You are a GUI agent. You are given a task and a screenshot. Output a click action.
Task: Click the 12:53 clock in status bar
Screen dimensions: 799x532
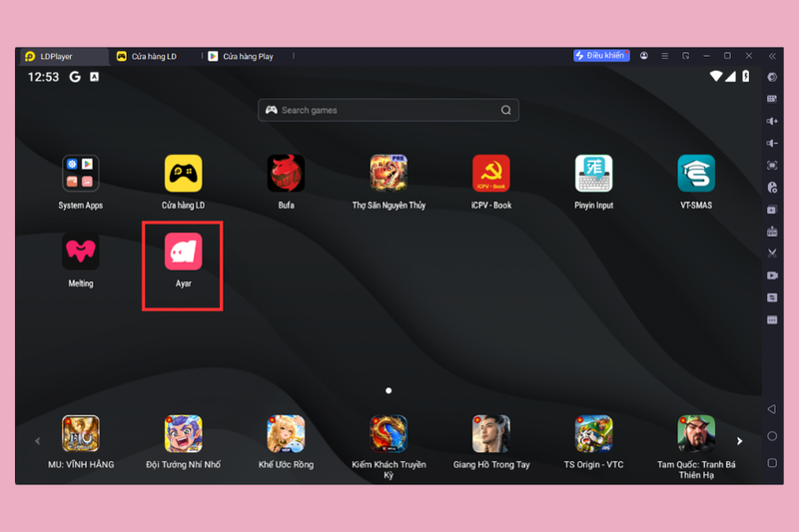coord(43,77)
